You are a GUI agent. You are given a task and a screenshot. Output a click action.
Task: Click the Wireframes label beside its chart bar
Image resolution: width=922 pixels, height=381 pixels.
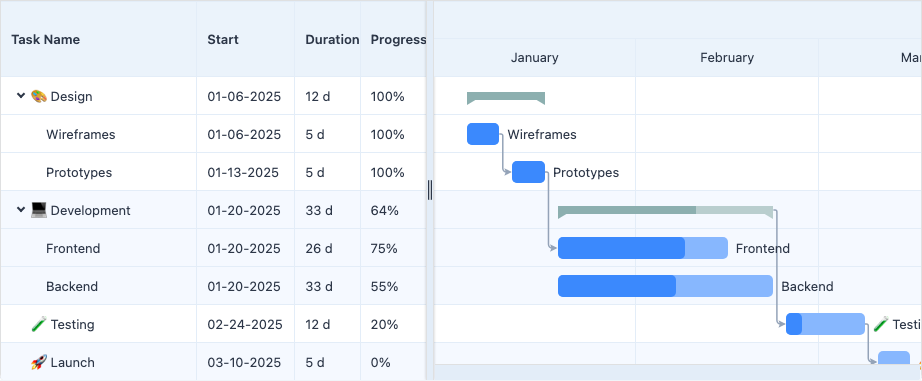[x=542, y=135]
